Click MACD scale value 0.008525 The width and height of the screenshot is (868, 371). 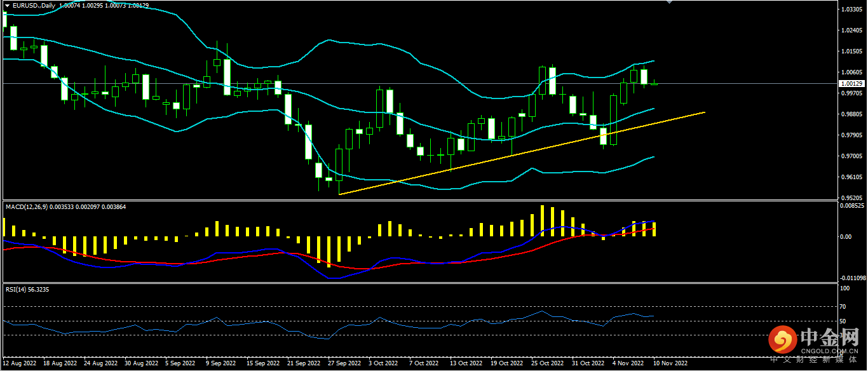[851, 206]
